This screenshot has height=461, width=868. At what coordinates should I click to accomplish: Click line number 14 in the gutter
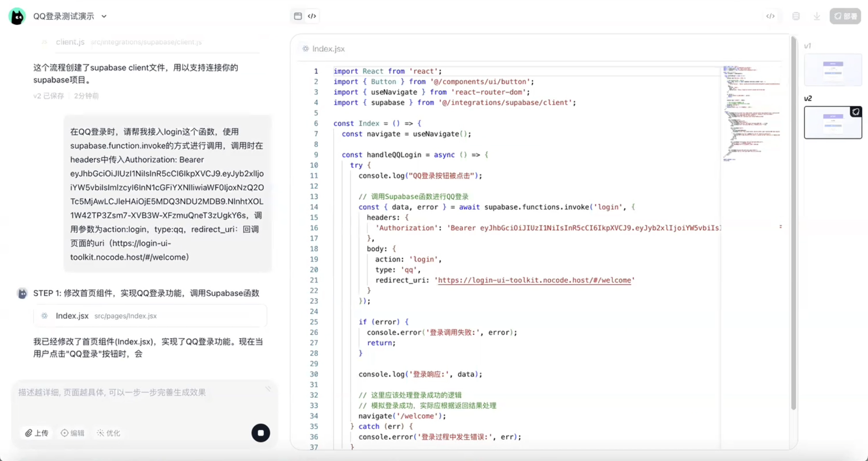tap(314, 207)
